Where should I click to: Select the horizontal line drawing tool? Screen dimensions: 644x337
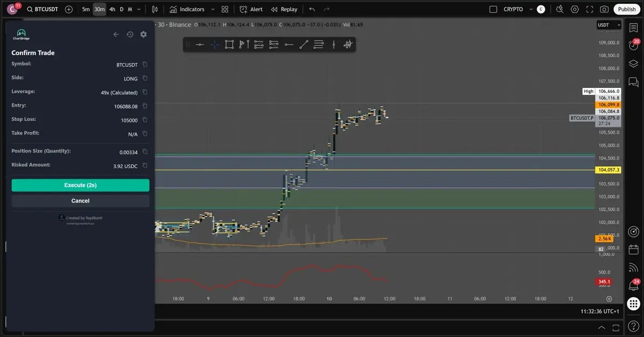point(289,45)
